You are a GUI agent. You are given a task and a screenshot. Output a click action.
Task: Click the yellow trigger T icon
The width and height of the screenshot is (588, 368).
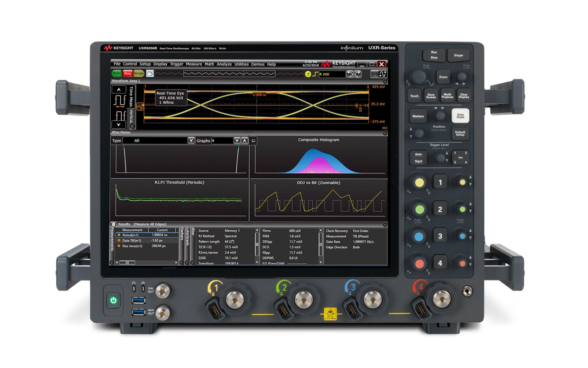[308, 74]
